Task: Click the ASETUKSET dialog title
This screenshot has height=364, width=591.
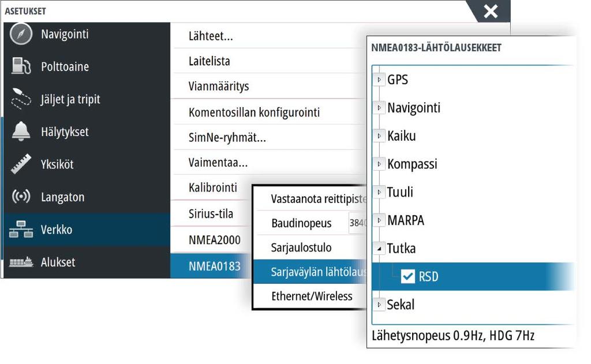Action: pos(25,11)
